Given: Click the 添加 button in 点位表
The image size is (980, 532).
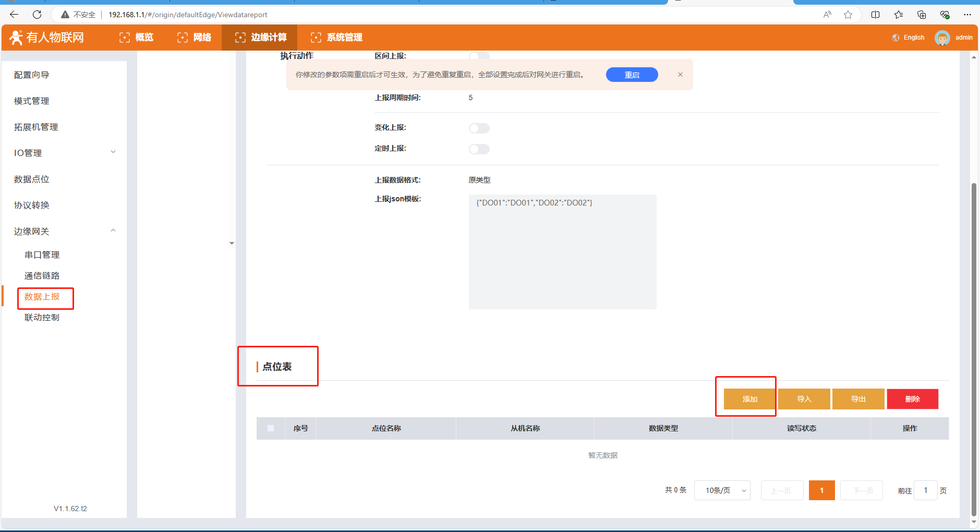Looking at the screenshot, I should (749, 399).
